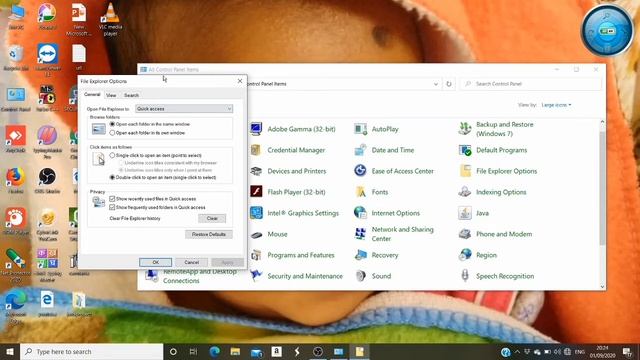
Task: Open the Mail app from taskbar
Action: [x=256, y=352]
